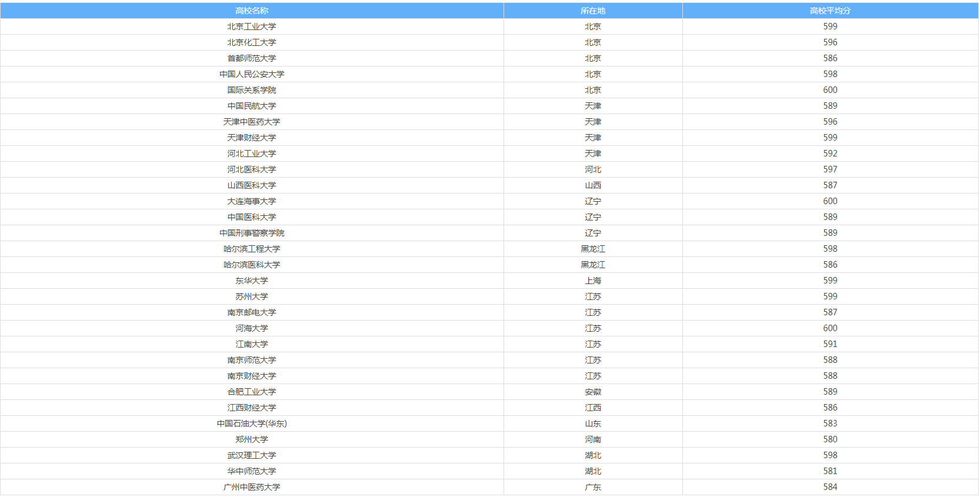Click the 中国医科大学 name cell
980x497 pixels.
[252, 217]
